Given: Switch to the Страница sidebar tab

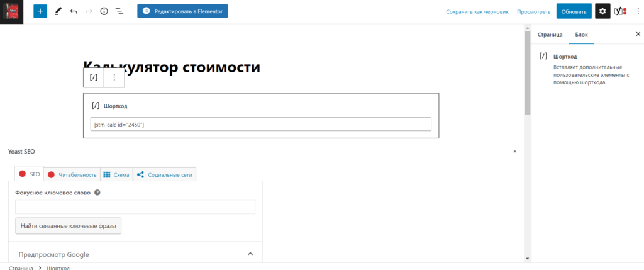Looking at the screenshot, I should pos(550,35).
